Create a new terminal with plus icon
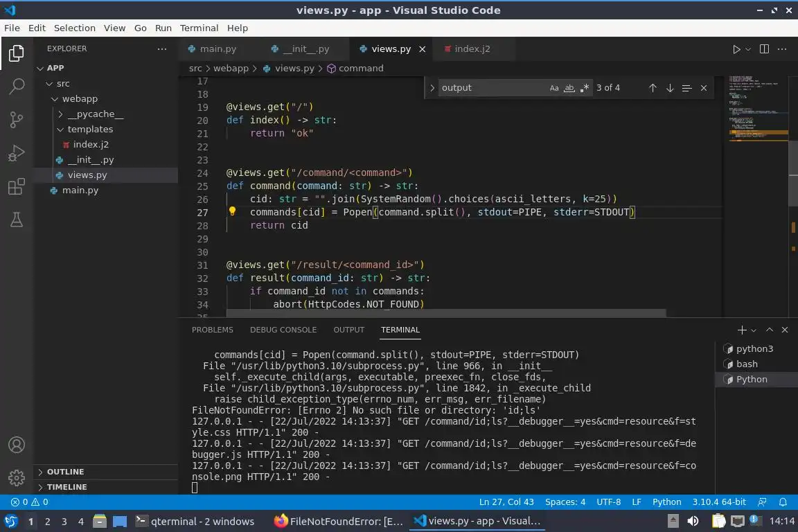 coord(741,330)
